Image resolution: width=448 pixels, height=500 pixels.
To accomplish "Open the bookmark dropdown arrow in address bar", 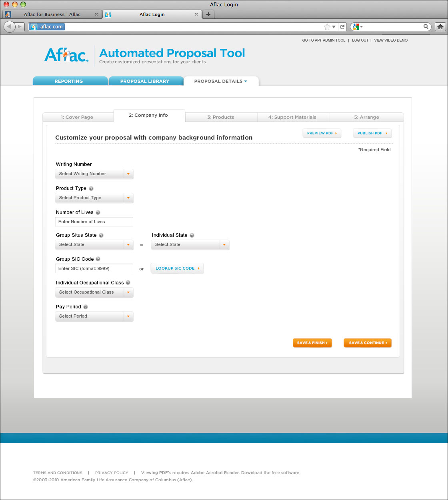I will (334, 27).
